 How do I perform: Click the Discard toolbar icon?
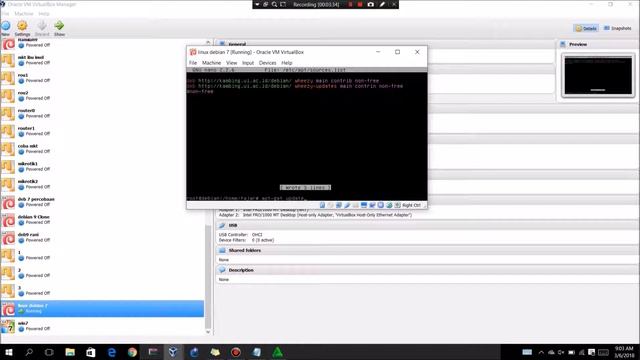click(x=42, y=26)
